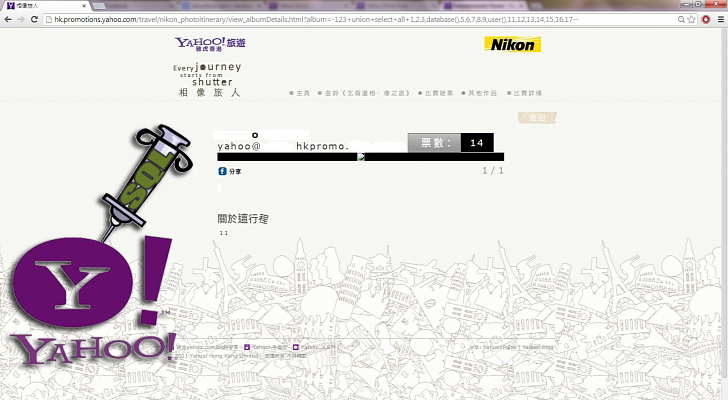Open the 比賽詳情 nav link
Screen dimensions: 728x400
coord(524,93)
